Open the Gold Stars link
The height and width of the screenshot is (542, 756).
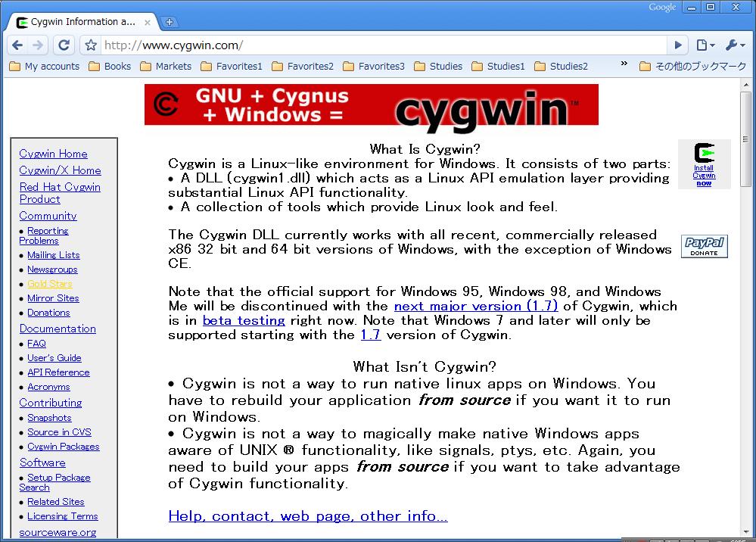pyautogui.click(x=50, y=284)
